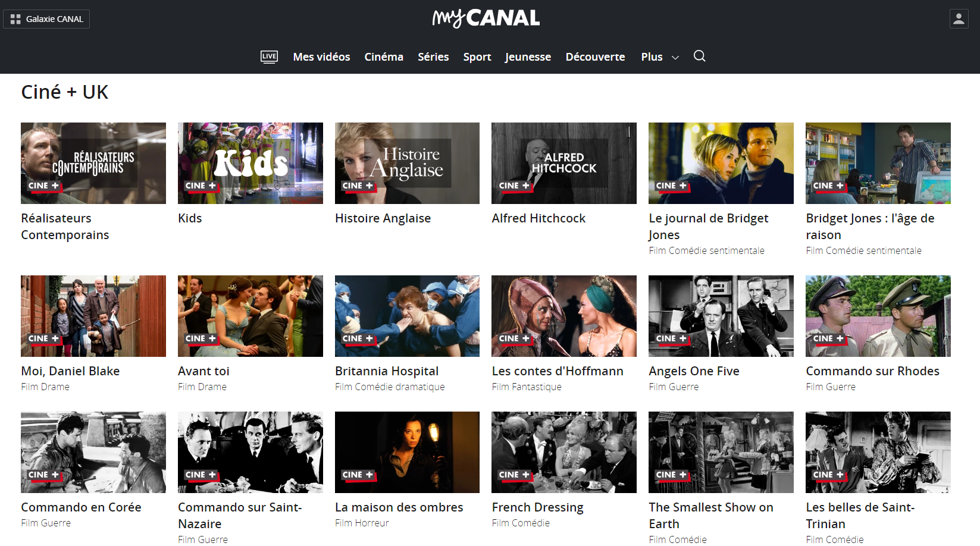Click 'Film Comédie' under French Dressing
This screenshot has width=980, height=546.
click(x=521, y=523)
